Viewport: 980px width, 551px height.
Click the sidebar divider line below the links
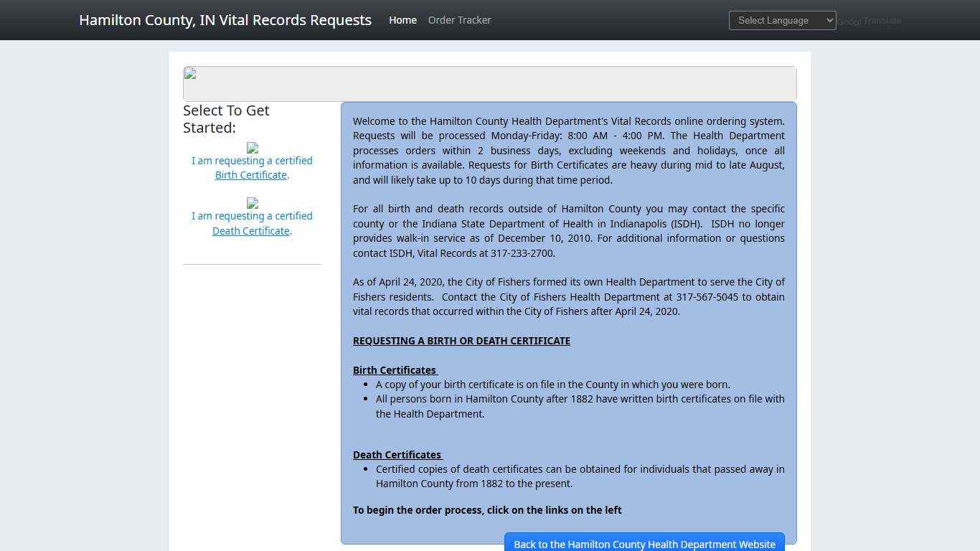pyautogui.click(x=252, y=264)
